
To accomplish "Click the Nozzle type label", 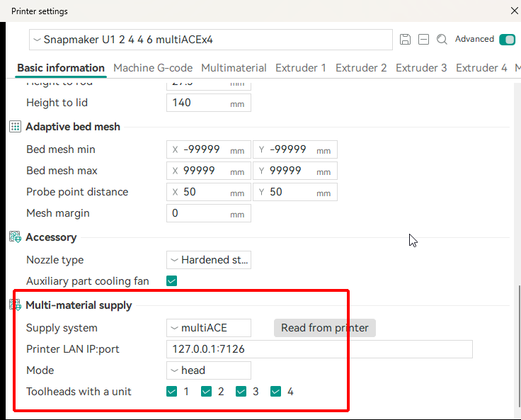I will 55,260.
